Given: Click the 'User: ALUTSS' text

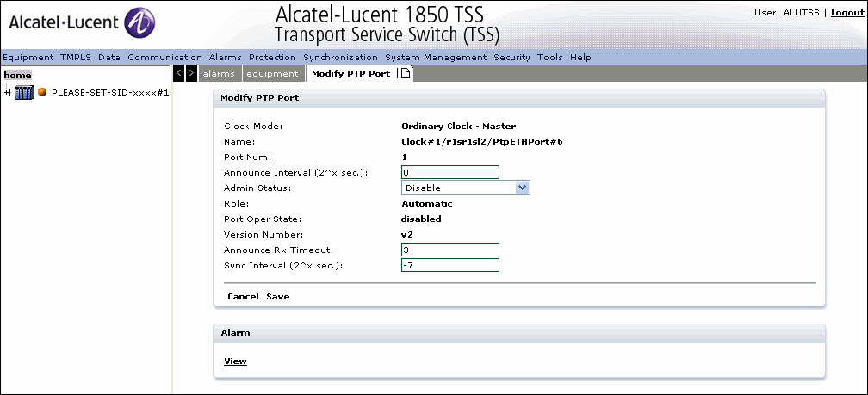Looking at the screenshot, I should (x=787, y=12).
